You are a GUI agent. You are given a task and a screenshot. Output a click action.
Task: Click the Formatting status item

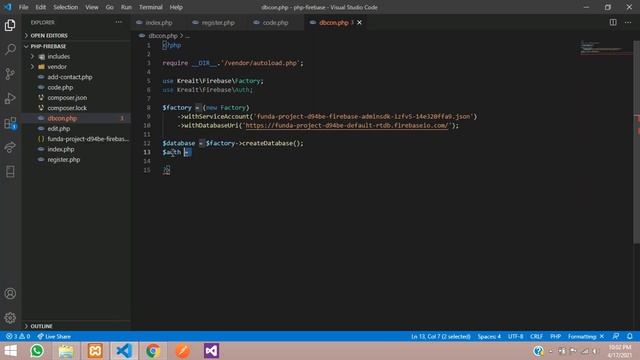pyautogui.click(x=586, y=336)
